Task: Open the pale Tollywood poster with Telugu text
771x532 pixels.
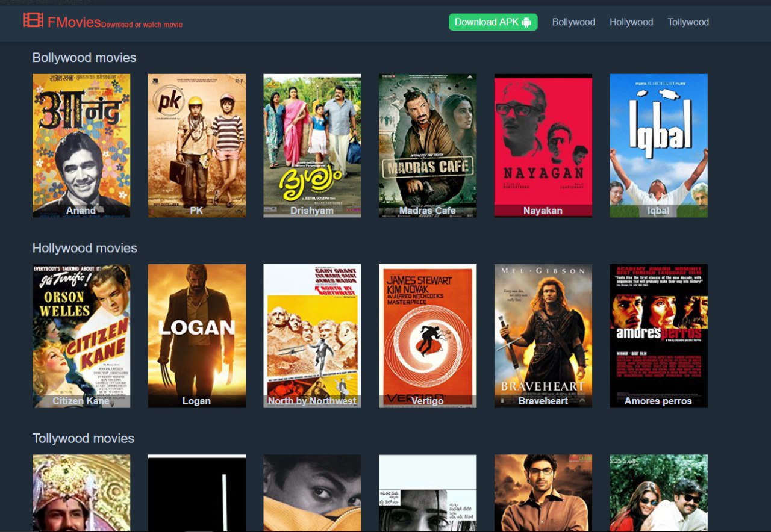Action: 428,493
